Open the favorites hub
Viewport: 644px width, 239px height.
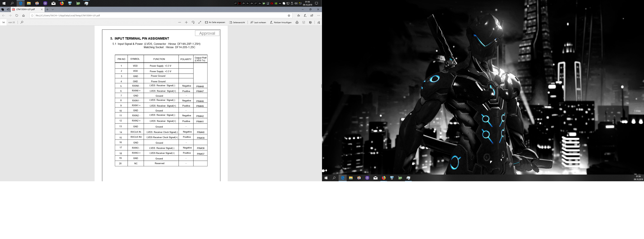[x=299, y=15]
